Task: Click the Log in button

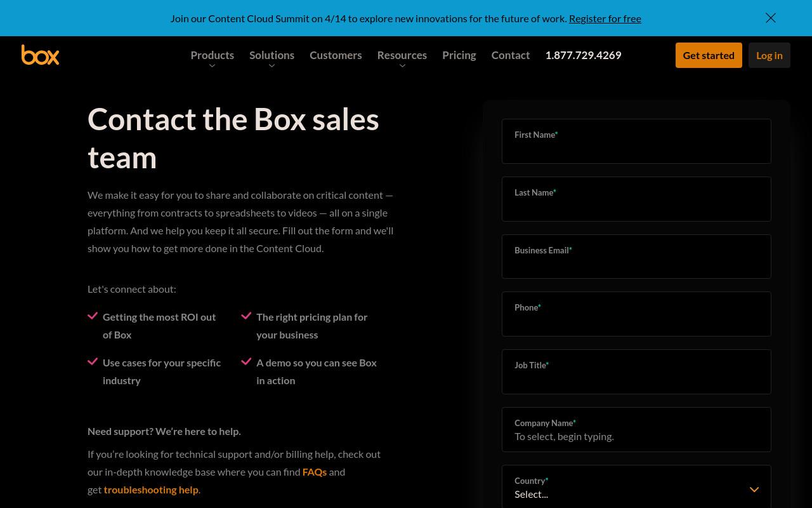Action: [x=769, y=55]
